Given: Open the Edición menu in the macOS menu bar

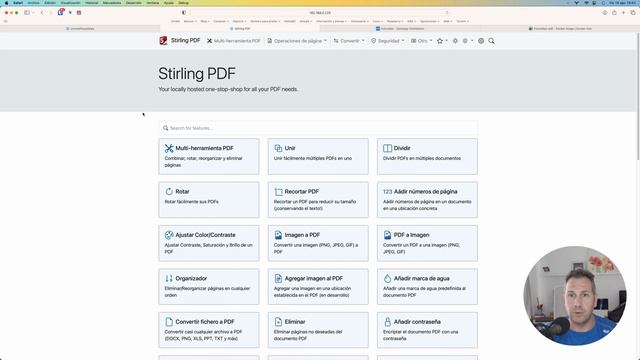Looking at the screenshot, I should pos(50,3).
